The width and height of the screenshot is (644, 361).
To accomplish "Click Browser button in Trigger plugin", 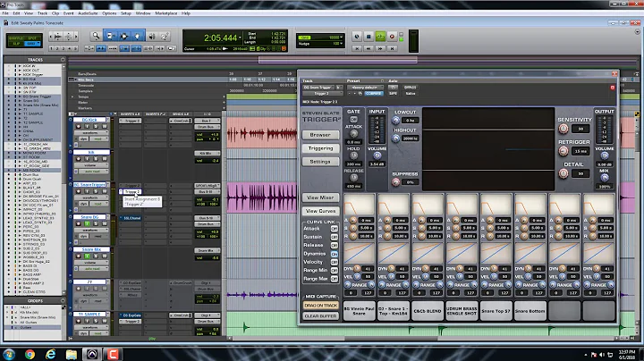I will point(320,135).
